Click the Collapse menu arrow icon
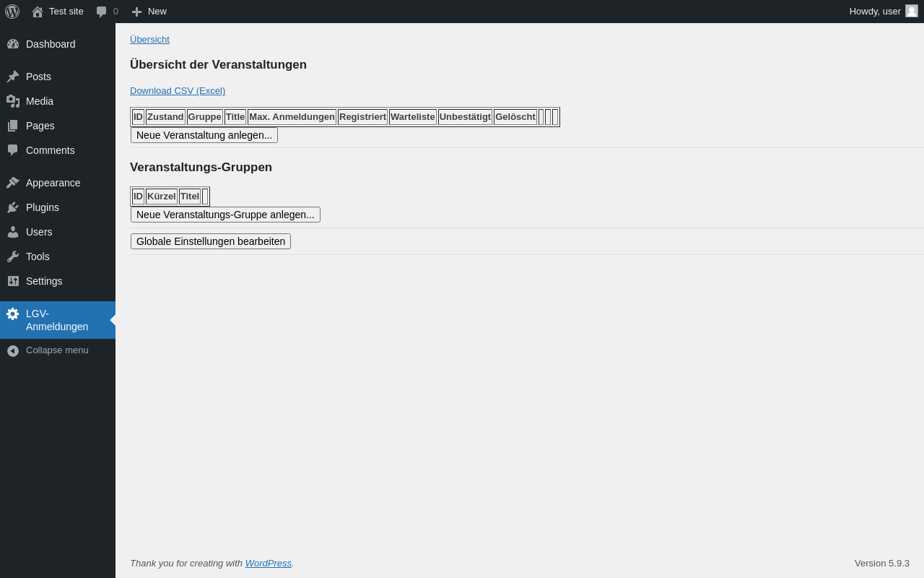The width and height of the screenshot is (924, 578). tap(13, 350)
